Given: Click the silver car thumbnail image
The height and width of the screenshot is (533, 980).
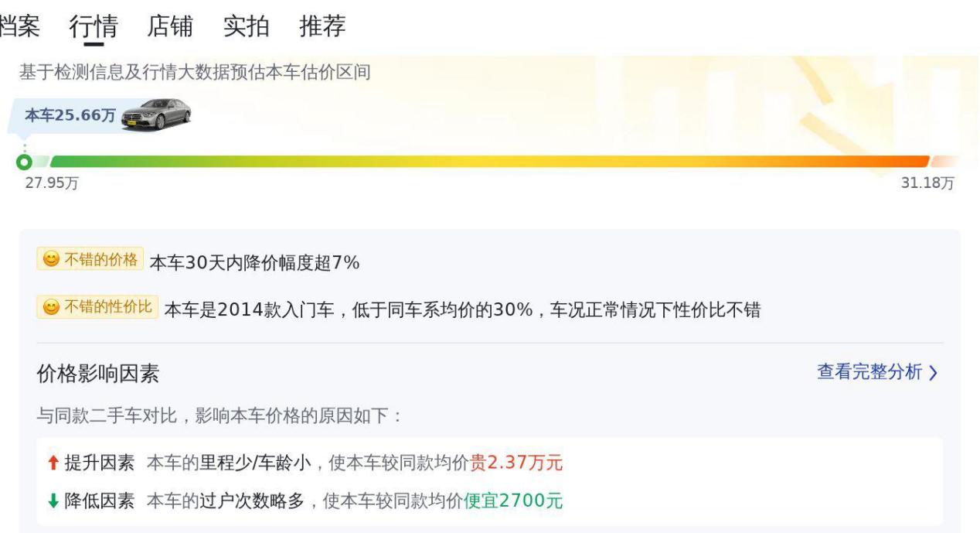Looking at the screenshot, I should [156, 114].
